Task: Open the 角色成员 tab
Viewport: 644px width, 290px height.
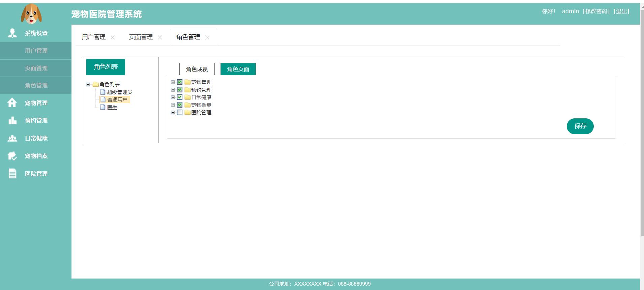Action: click(x=197, y=69)
